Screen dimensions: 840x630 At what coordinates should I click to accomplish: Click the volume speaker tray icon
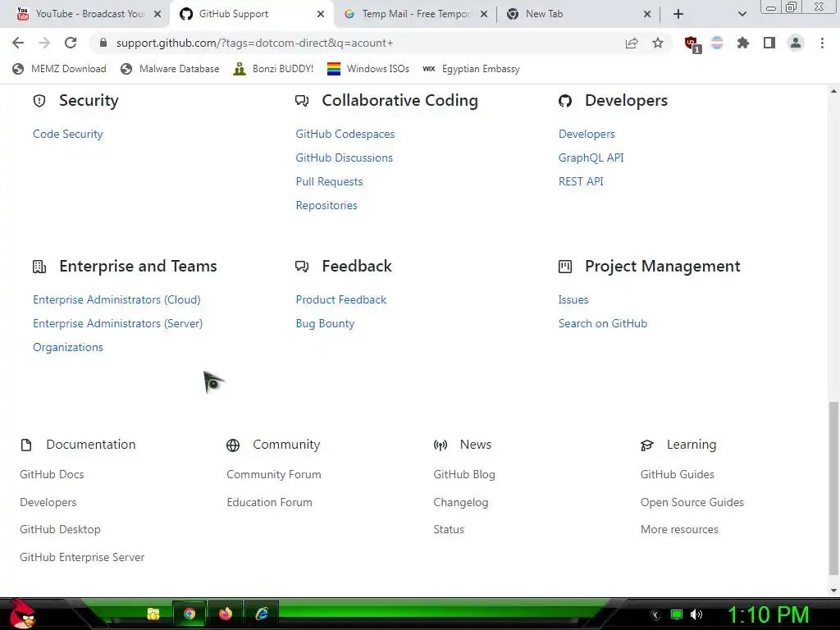pos(696,614)
